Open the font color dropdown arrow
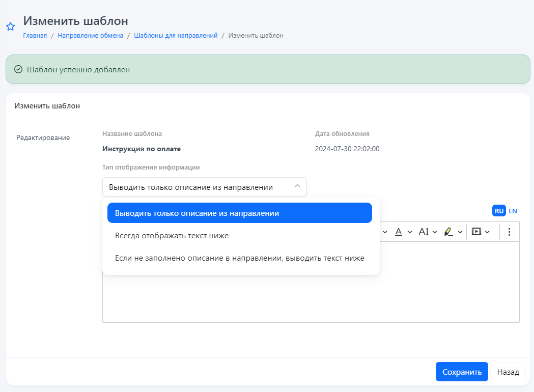 410,232
